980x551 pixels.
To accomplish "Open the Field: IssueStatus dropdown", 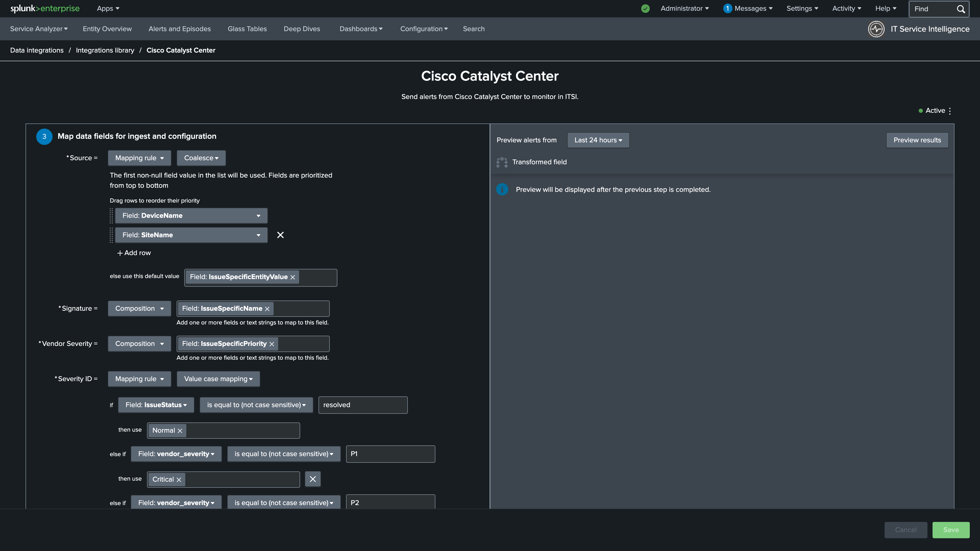I will [156, 405].
